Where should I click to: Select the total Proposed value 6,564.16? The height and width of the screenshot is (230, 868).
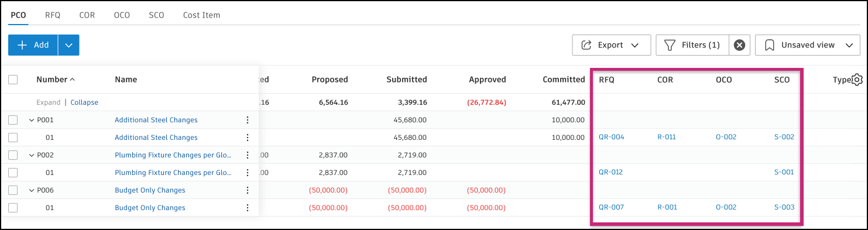pyautogui.click(x=334, y=102)
